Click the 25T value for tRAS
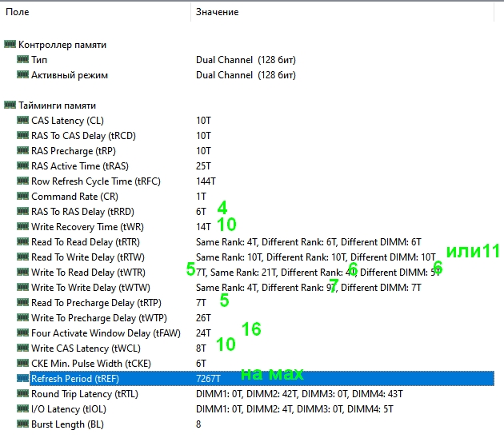The height and width of the screenshot is (442, 504). coord(203,166)
